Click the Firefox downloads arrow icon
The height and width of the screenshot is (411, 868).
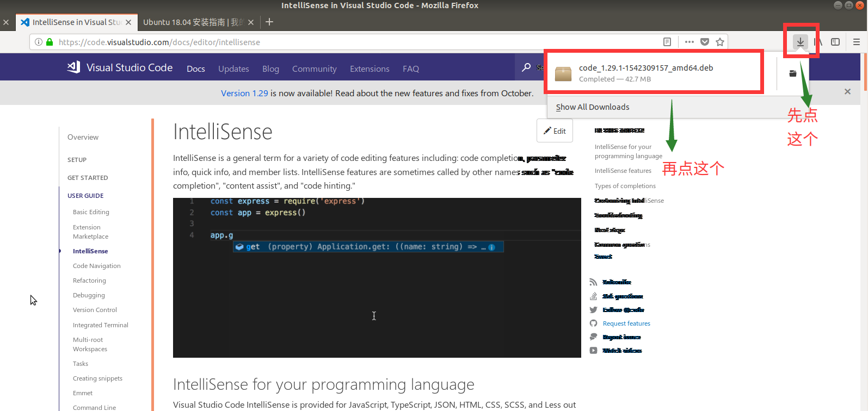coord(800,42)
